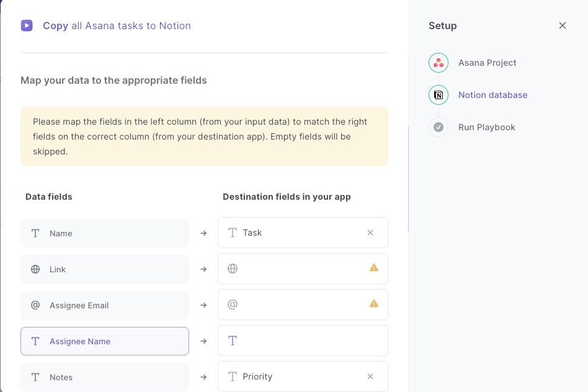Image resolution: width=588 pixels, height=392 pixels.
Task: Click the text icon in Assignee Name field
Action: [35, 341]
